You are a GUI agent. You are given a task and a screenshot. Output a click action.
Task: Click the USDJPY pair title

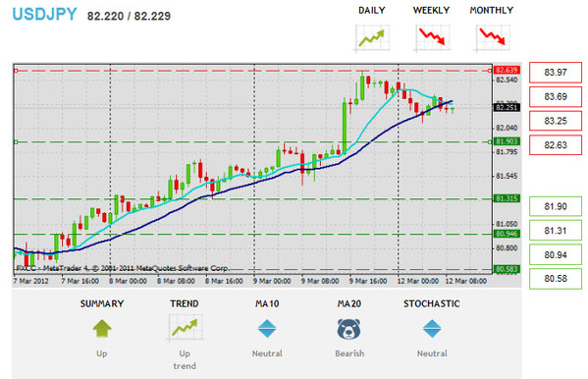point(44,15)
